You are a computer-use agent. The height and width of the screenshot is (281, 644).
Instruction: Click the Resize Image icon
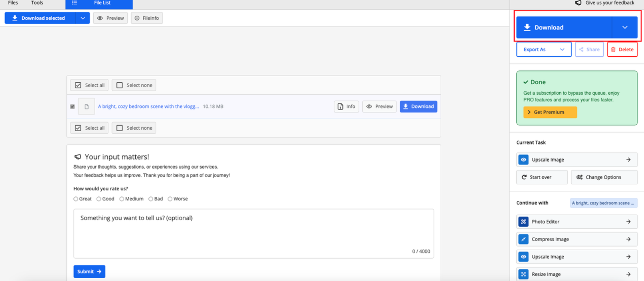click(x=523, y=274)
